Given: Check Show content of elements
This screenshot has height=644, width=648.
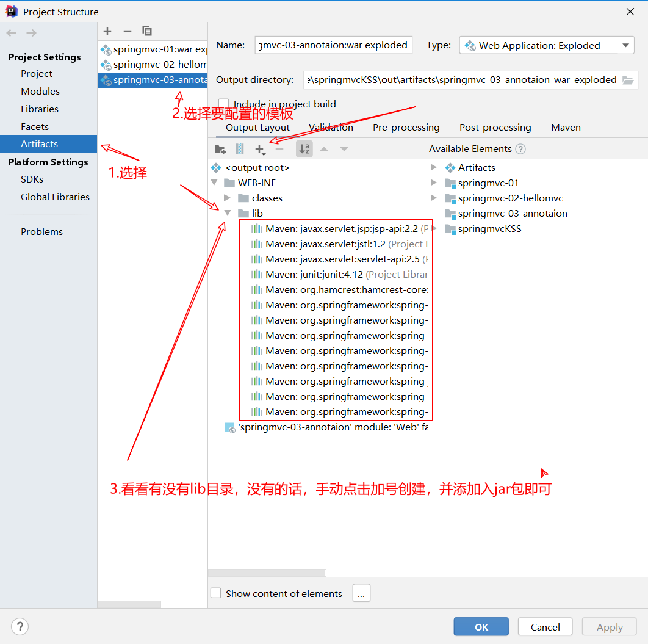Looking at the screenshot, I should [x=216, y=593].
